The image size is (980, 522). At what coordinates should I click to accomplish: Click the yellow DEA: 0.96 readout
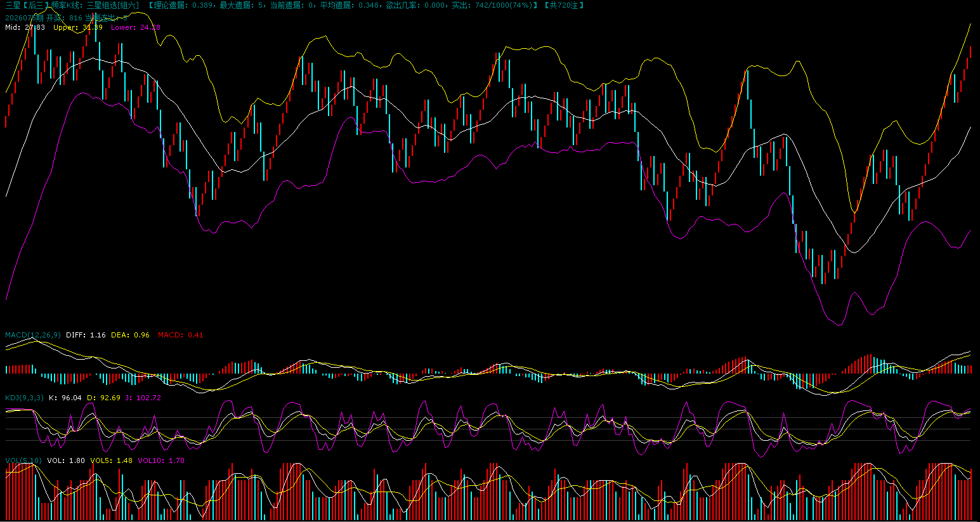(x=130, y=335)
